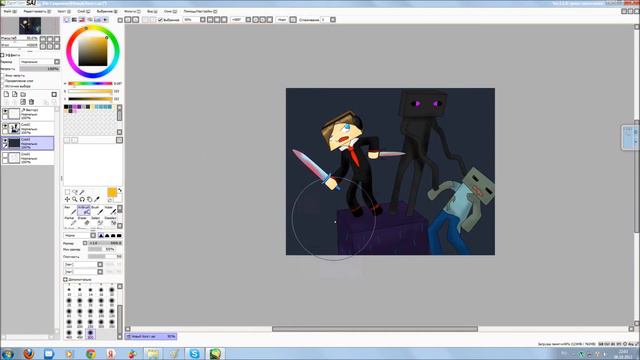Toggle the Эффекты checkbox
The height and width of the screenshot is (360, 640).
2,55
